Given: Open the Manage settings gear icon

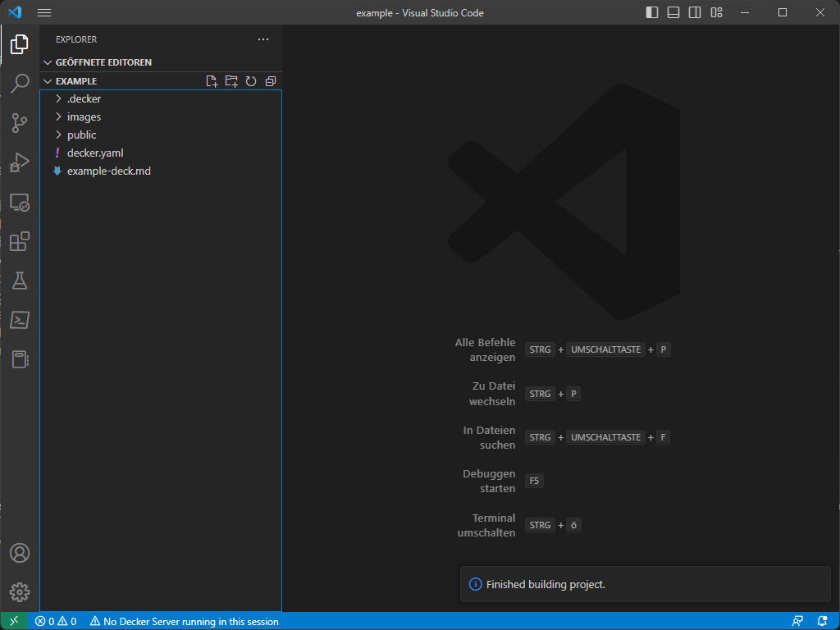Looking at the screenshot, I should [20, 592].
